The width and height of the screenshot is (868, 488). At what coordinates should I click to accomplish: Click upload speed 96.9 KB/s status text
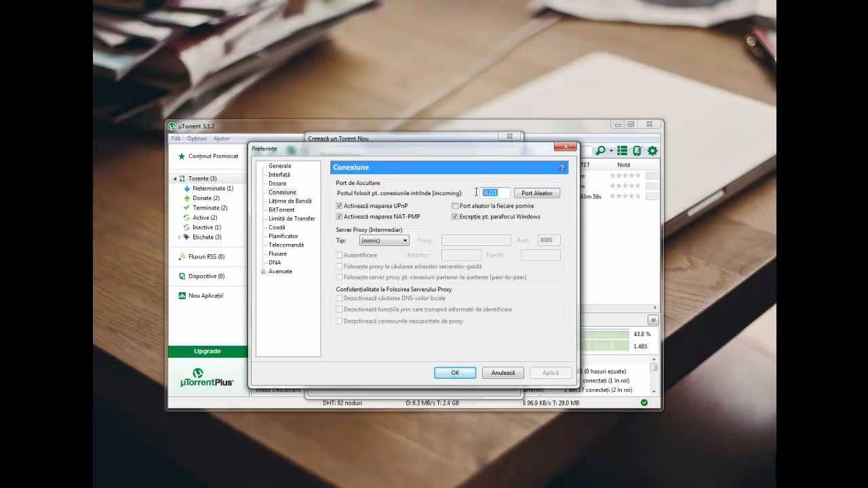(x=551, y=403)
